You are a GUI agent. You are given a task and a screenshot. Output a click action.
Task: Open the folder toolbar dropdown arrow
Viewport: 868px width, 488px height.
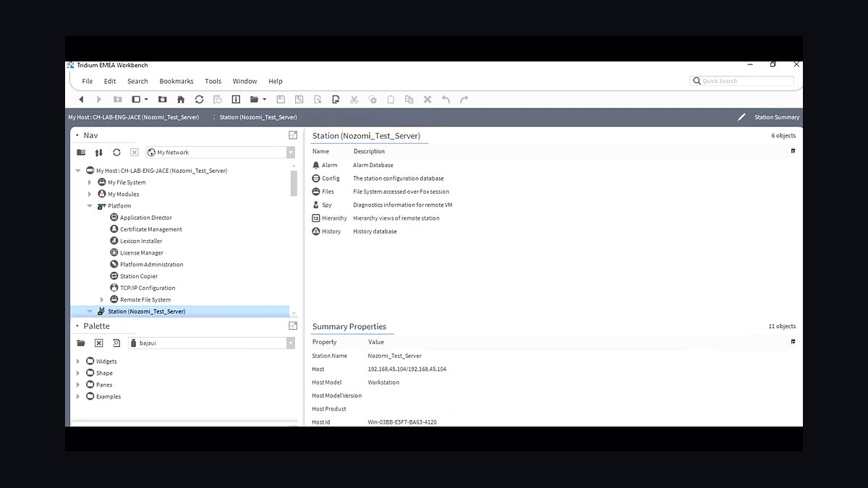(x=264, y=99)
